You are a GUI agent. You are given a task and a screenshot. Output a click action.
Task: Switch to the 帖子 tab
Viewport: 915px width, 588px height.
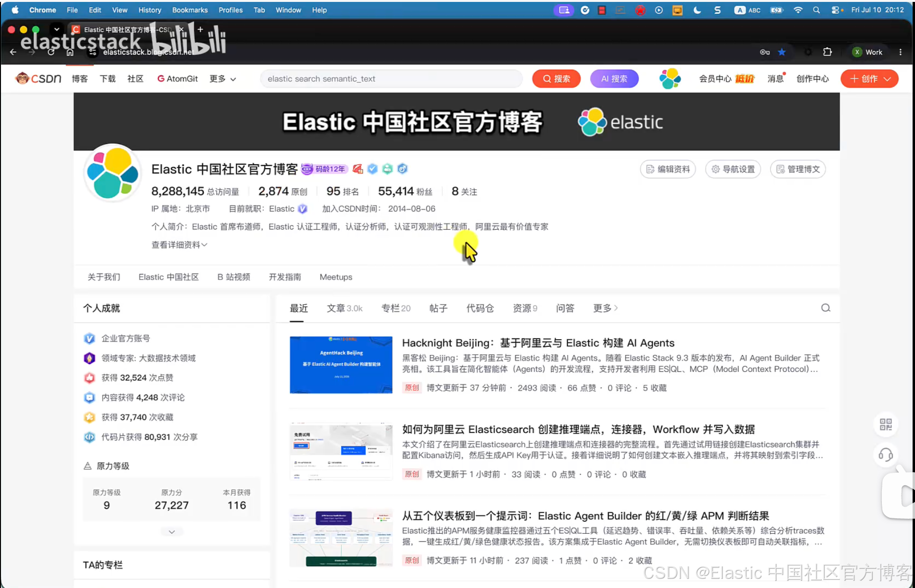click(438, 308)
